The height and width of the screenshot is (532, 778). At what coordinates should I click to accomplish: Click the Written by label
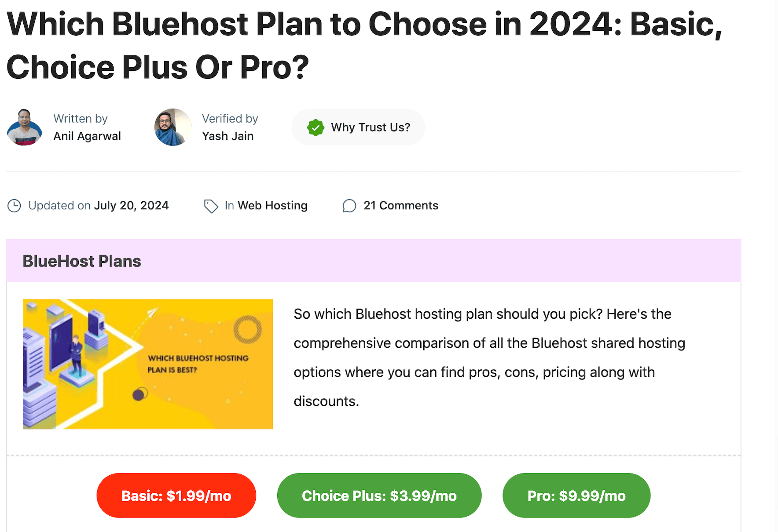[81, 118]
